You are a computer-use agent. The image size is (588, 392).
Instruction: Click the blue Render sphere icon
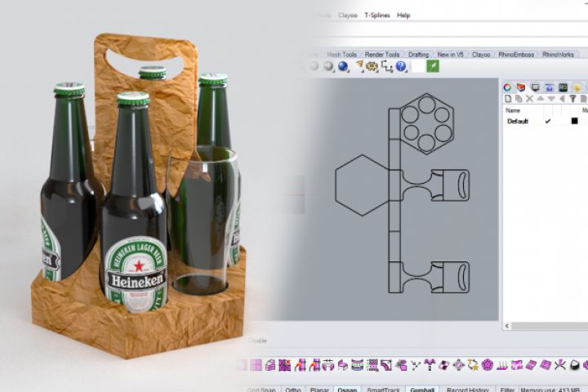click(x=343, y=66)
